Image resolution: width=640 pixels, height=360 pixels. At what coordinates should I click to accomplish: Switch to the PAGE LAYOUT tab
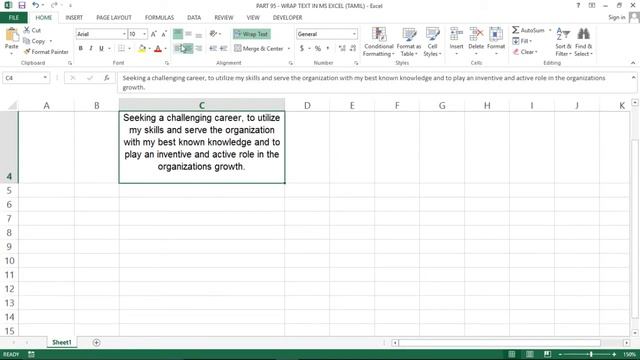[x=114, y=18]
